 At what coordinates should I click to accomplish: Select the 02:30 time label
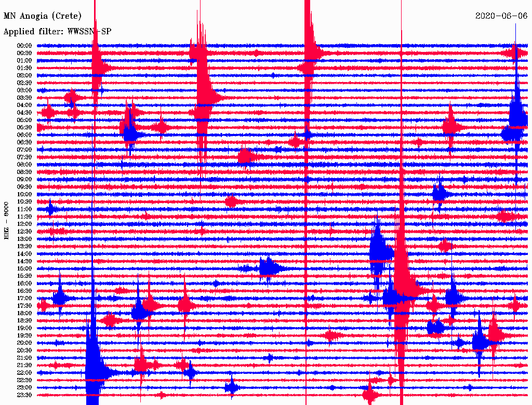point(24,83)
